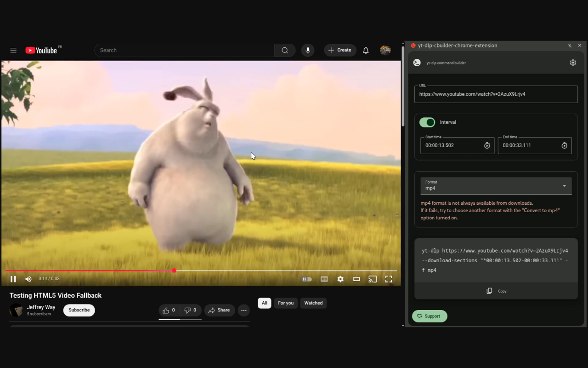Switch the player to theater mode
The image size is (588, 368).
click(x=356, y=279)
